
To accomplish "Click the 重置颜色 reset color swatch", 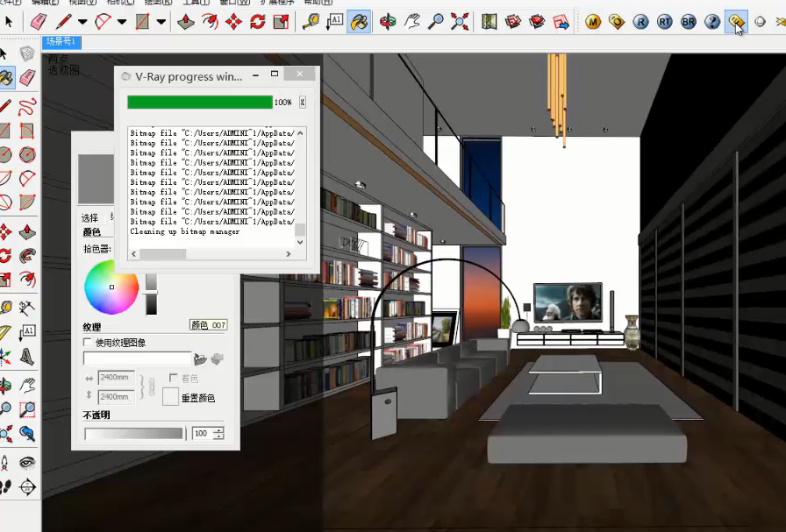I will click(170, 396).
